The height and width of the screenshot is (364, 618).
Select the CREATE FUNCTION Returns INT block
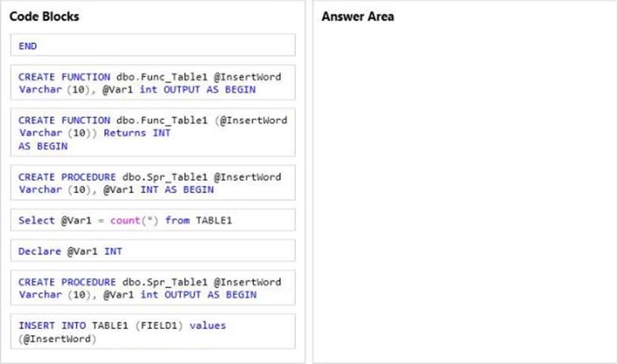click(153, 133)
